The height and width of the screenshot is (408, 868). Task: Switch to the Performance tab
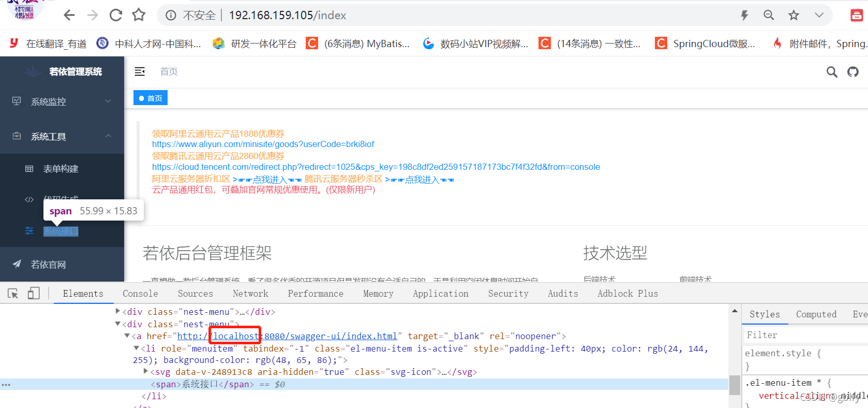point(316,294)
